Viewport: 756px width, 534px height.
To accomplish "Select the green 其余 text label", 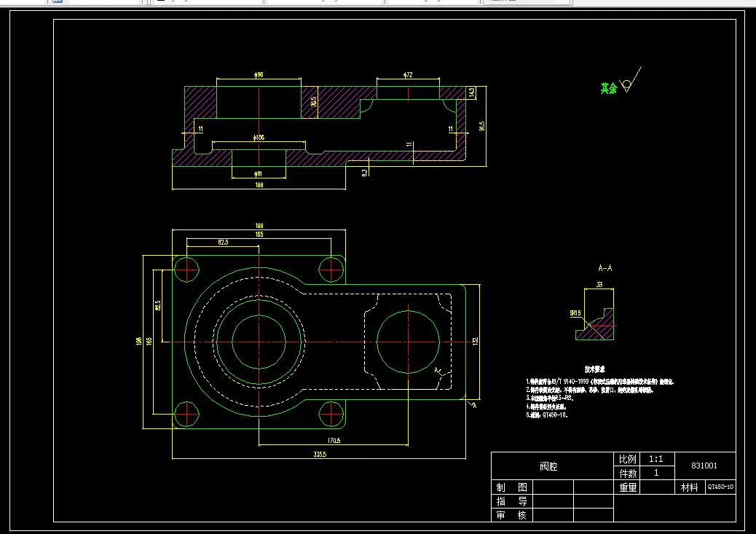I will pos(608,88).
